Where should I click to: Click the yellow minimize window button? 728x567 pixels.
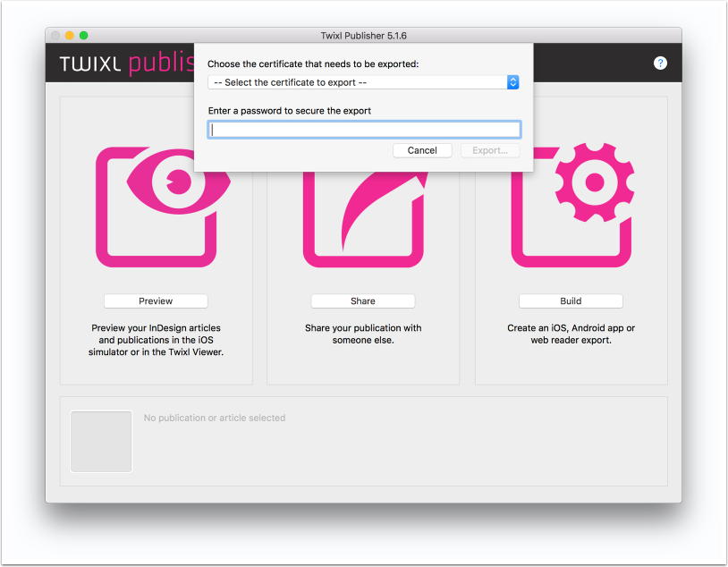click(70, 35)
